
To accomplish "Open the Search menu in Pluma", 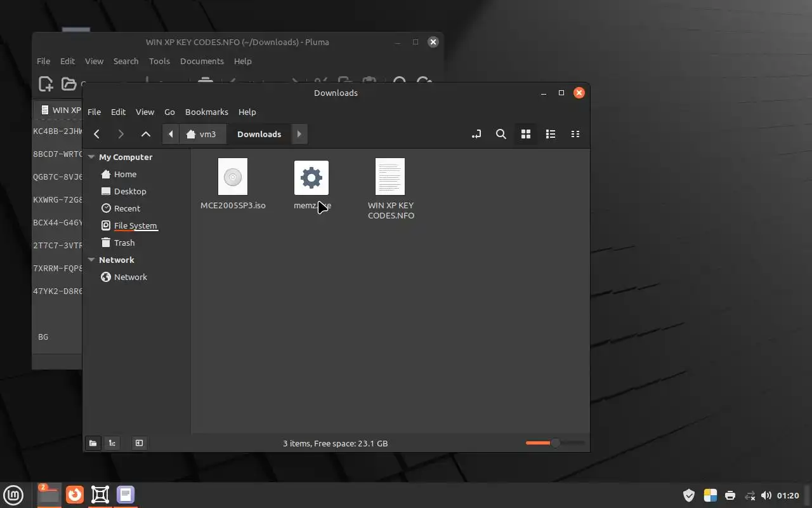I will [126, 61].
